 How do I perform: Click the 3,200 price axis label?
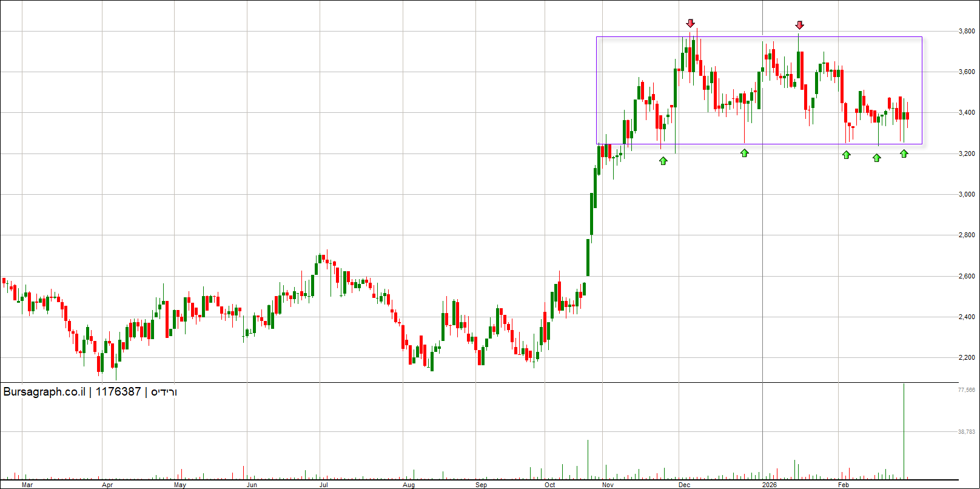[x=967, y=153]
